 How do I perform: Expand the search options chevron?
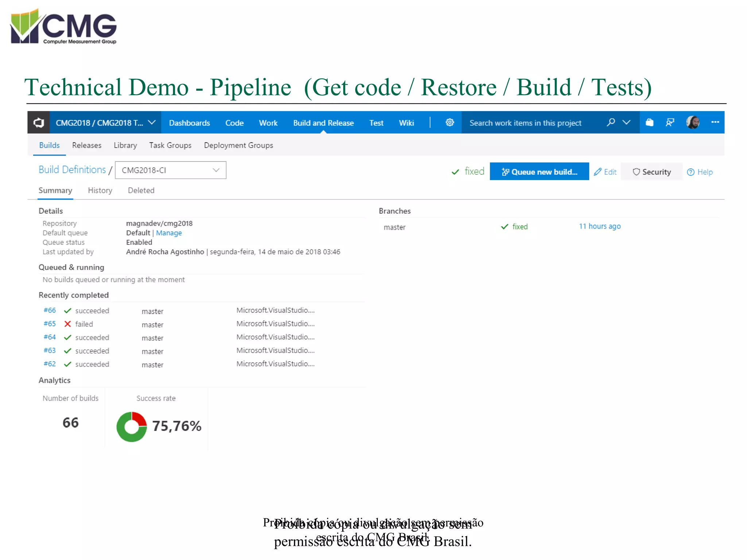[626, 122]
